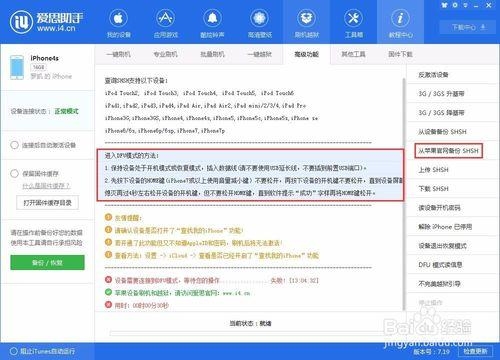
Task: Open the title bar dropdown menu arrow
Action: tap(466, 5)
